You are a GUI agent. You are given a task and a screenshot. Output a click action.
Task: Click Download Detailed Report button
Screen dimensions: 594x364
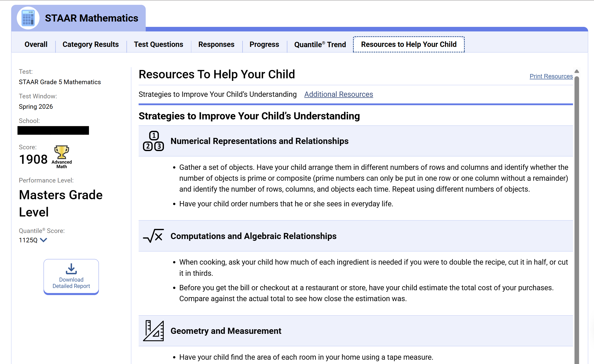click(x=71, y=277)
